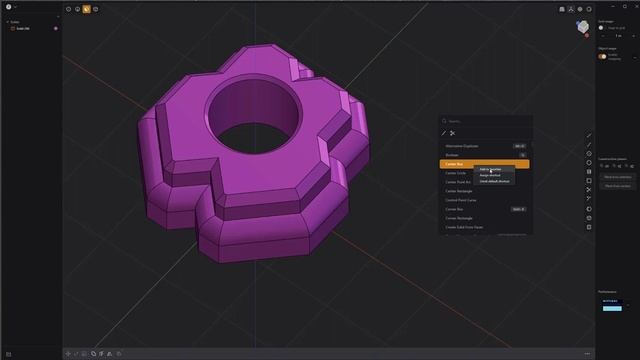
Task: Click the first viewport display icon top right
Action: coord(562,9)
